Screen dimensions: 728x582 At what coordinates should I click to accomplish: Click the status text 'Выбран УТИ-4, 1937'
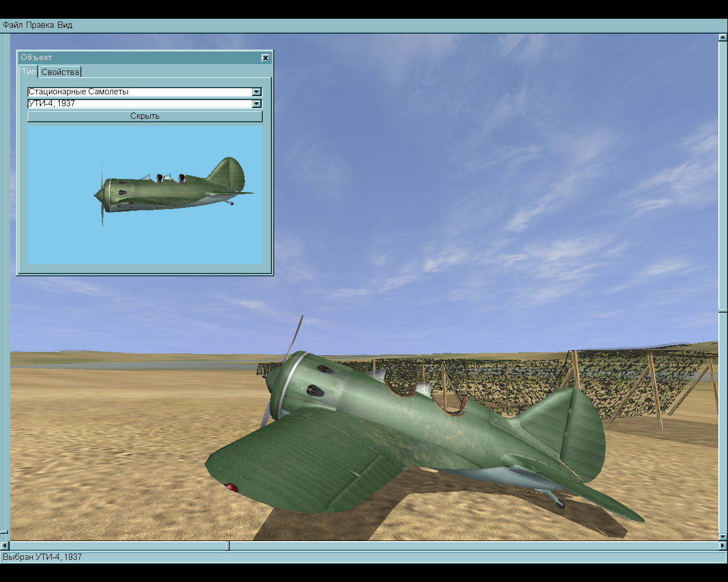pos(42,557)
